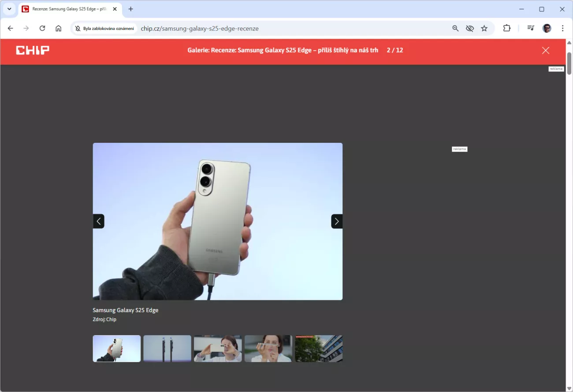This screenshot has width=573, height=392.
Task: Open the media controls icon in the toolbar
Action: point(531,28)
